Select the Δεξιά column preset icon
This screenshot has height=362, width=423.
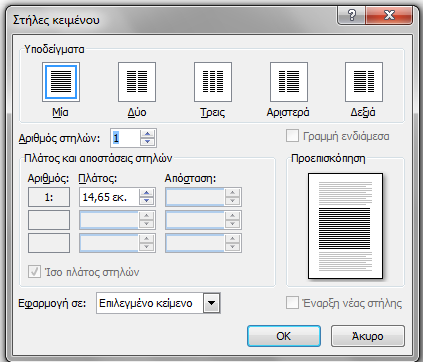point(364,82)
